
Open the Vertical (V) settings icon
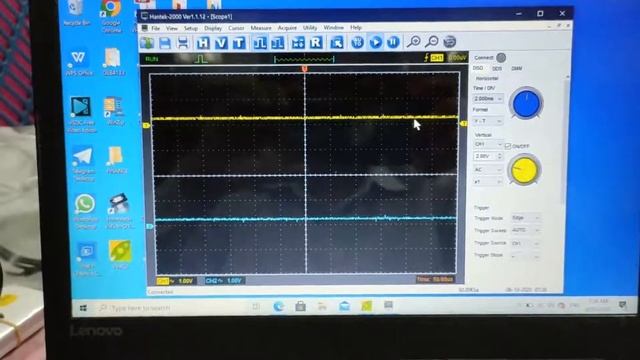pos(221,43)
